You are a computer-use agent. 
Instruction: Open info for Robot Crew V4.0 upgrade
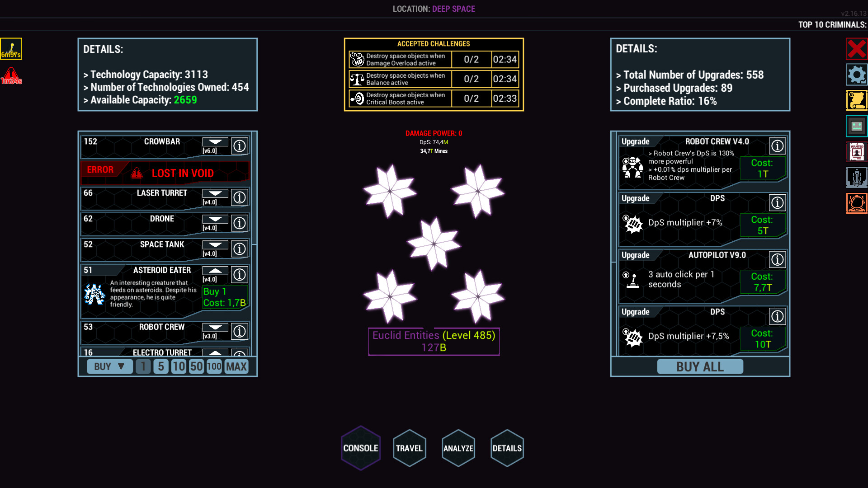click(x=777, y=146)
